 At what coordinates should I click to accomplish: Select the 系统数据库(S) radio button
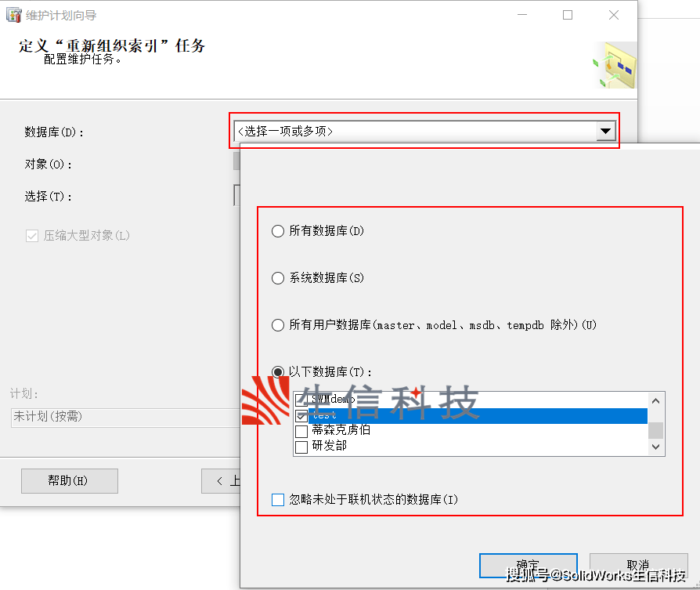pyautogui.click(x=278, y=278)
